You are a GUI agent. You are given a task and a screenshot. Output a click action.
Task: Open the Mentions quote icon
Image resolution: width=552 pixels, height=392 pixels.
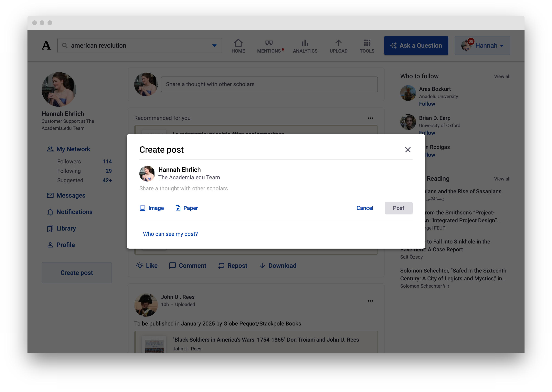coord(269,43)
